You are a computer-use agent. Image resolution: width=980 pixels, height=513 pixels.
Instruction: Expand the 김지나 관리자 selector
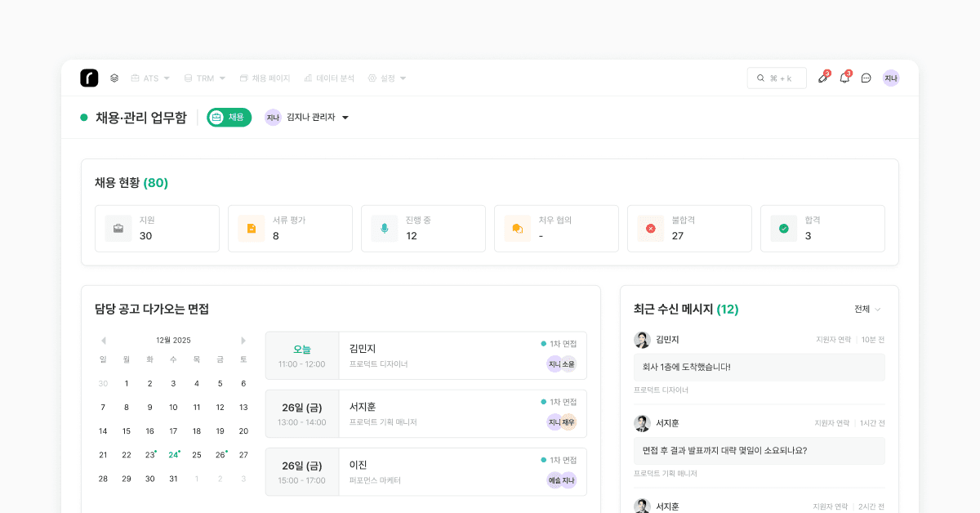tap(313, 117)
